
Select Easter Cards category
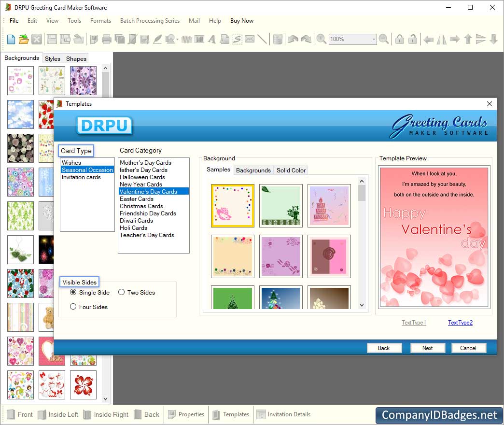tap(137, 198)
